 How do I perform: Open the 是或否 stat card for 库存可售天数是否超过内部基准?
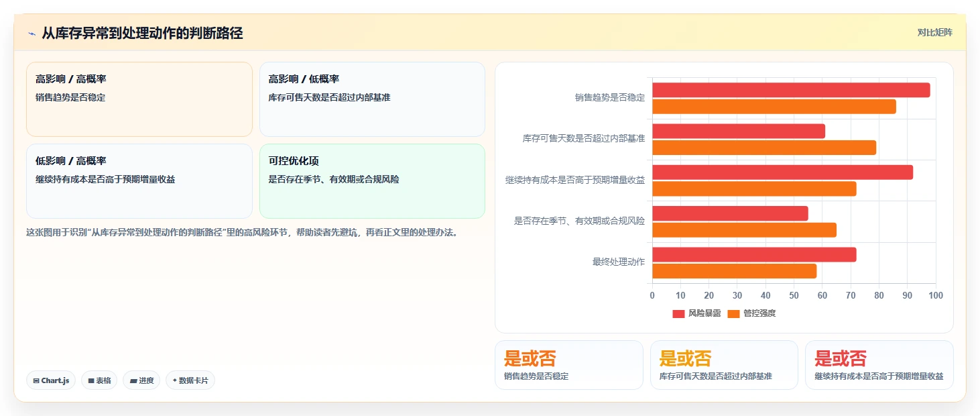pos(724,365)
